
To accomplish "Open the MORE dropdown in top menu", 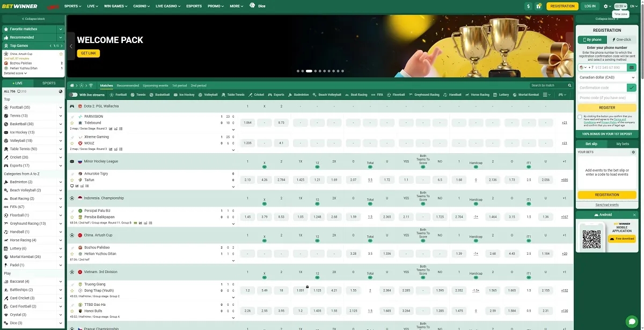I will 236,6.
